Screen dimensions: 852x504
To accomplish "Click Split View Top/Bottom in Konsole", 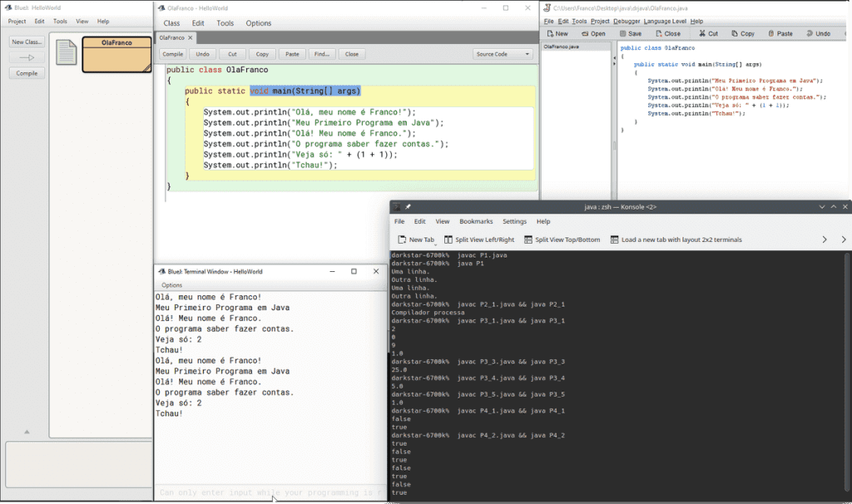I will tap(562, 240).
